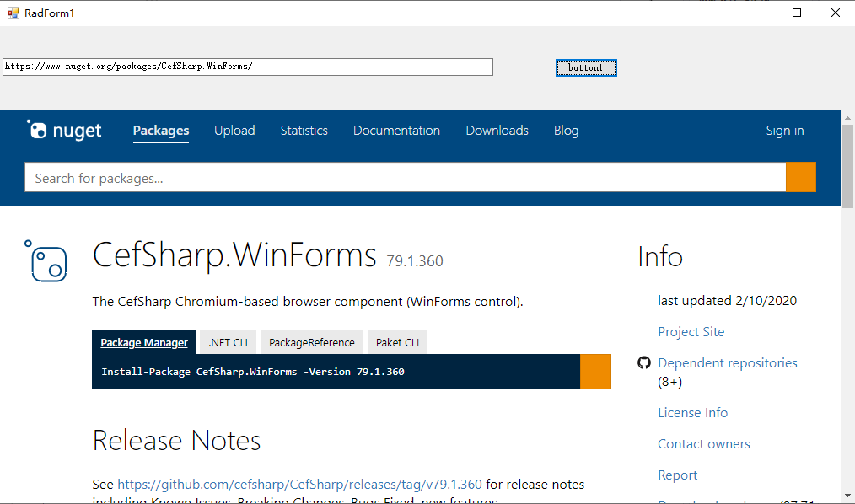Viewport: 855px width, 504px height.
Task: Close the RadForm1 window
Action: (836, 13)
